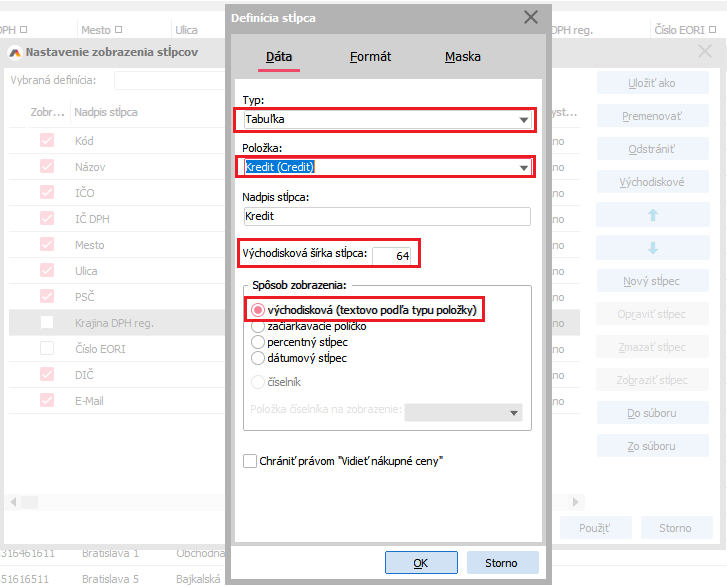Click the Nadpis stĺpca text field
Image resolution: width=727 pixels, height=586 pixels.
pyautogui.click(x=387, y=216)
